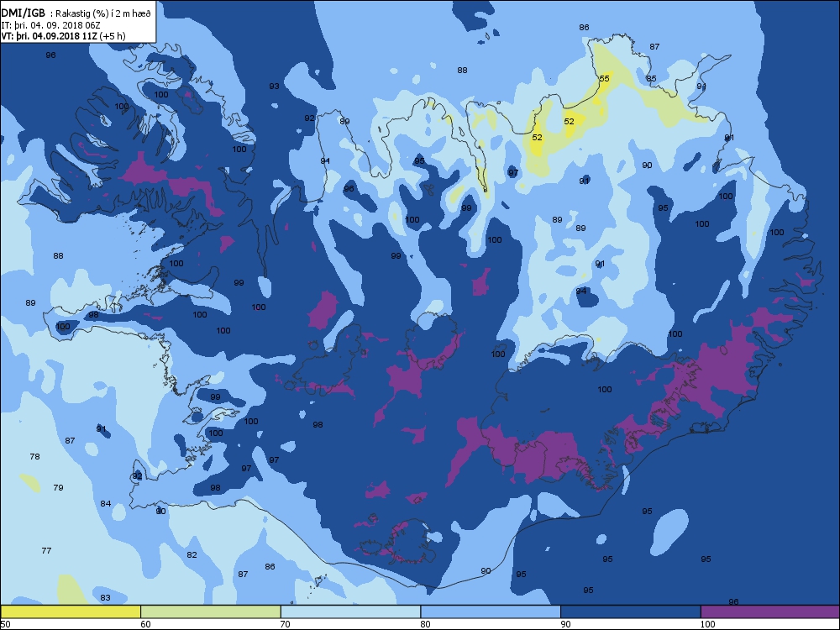
Task: Pick the dark blue 90–100 legend block
Action: pos(631,612)
